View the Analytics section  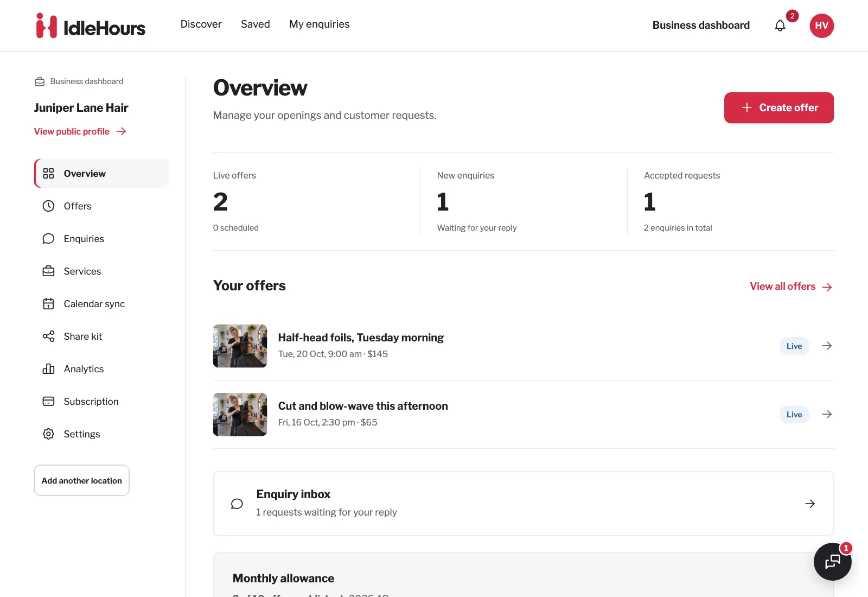(101, 369)
